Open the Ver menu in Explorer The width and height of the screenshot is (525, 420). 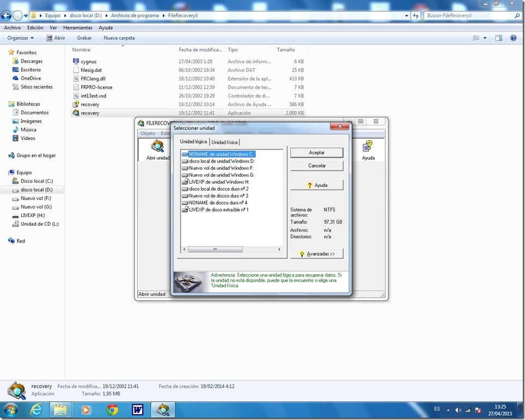(53, 28)
